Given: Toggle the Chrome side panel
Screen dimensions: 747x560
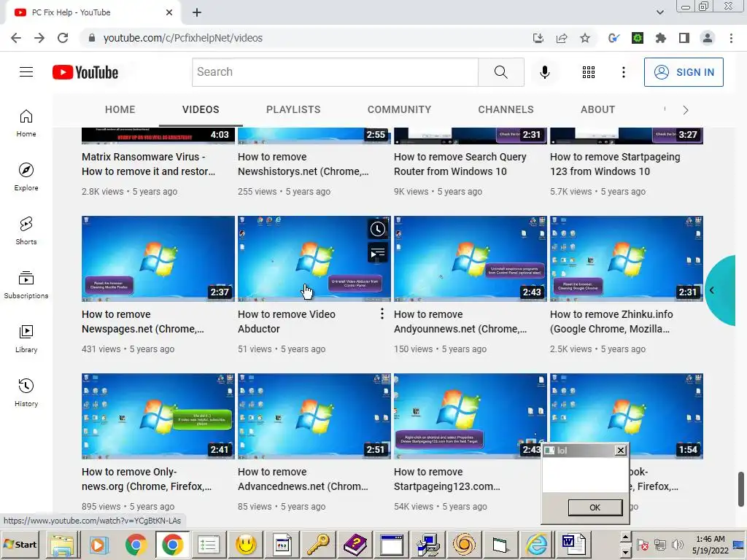Looking at the screenshot, I should click(x=684, y=38).
